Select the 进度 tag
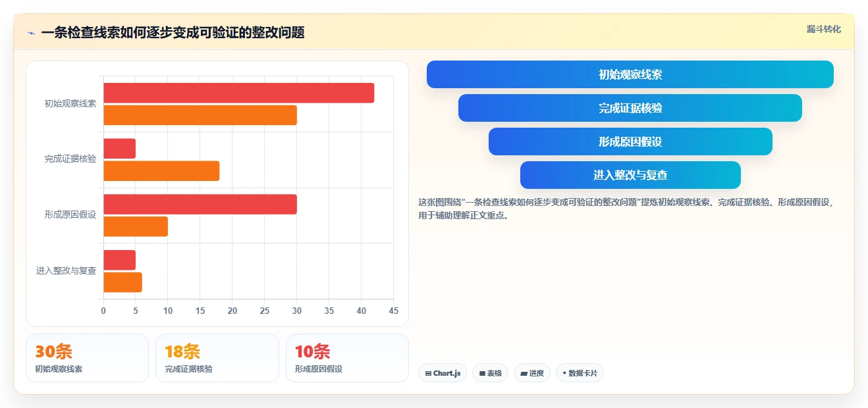Screen dimensions: 868x408 point(532,373)
